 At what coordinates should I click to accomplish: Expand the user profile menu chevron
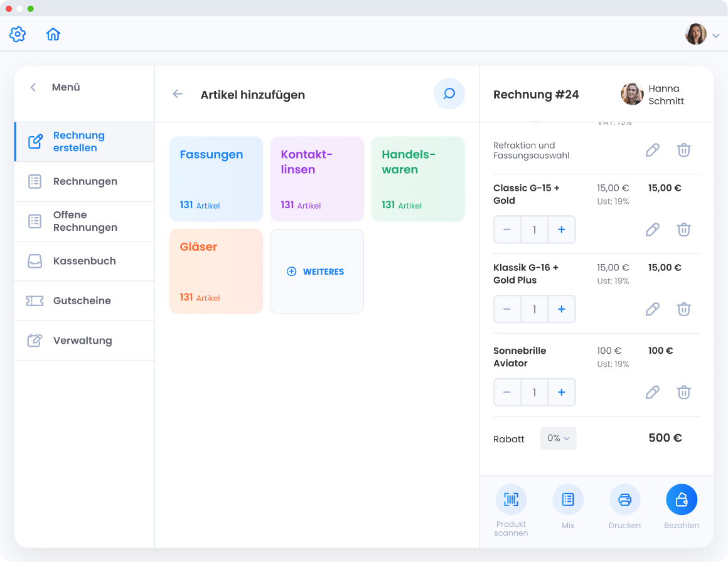coord(716,36)
